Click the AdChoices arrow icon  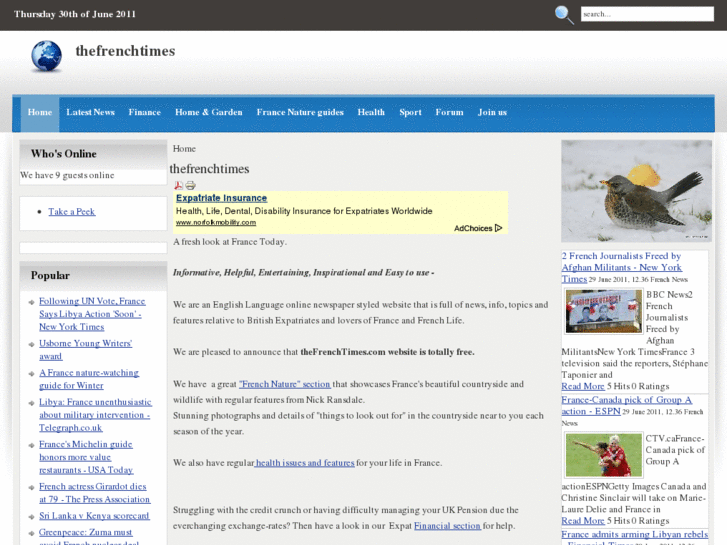pos(499,228)
